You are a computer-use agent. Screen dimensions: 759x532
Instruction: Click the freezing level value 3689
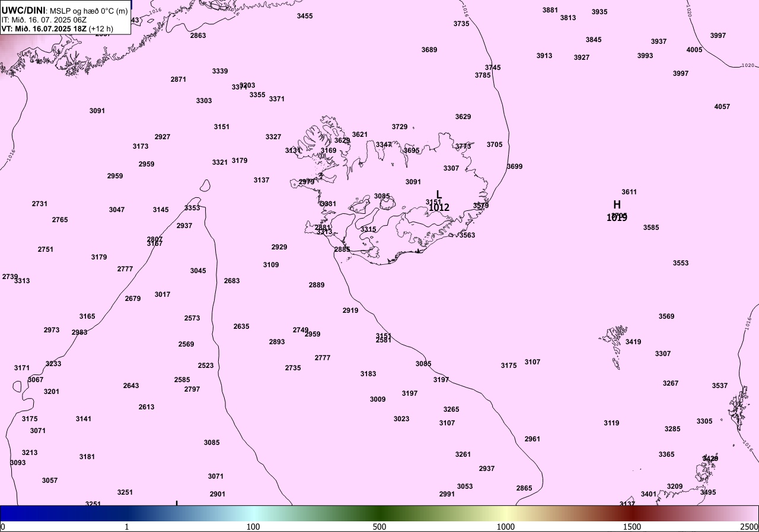click(429, 50)
